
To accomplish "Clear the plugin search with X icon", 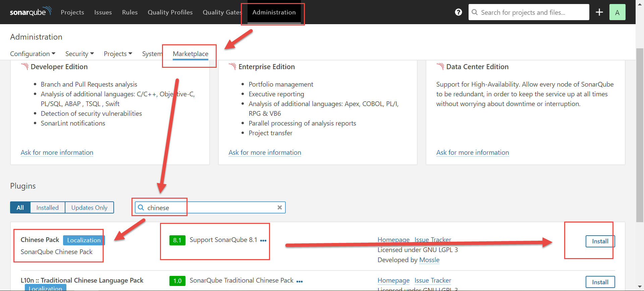I will [279, 207].
